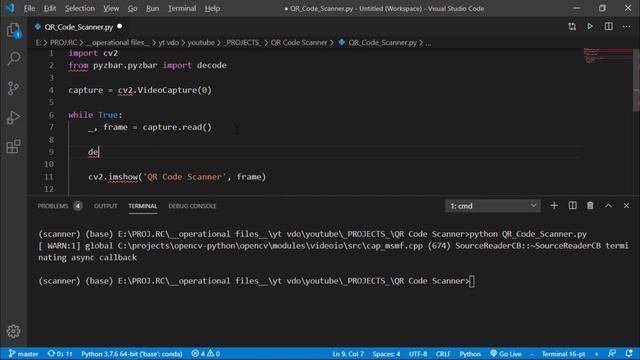This screenshot has width=640, height=360.
Task: Click the PROJ.RC breadcrumb segment
Action: click(63, 42)
